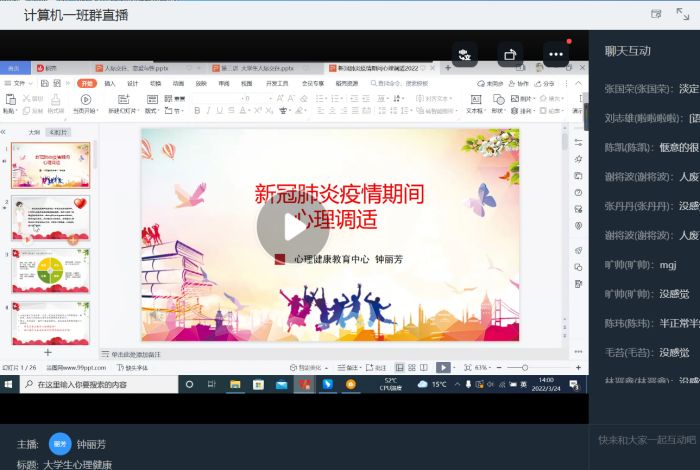Screen dimensions: 700x470
Task: Click the Subscript icon
Action: tap(269, 111)
